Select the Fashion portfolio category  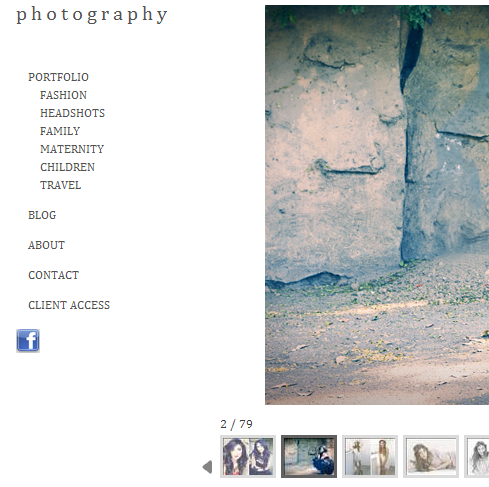(63, 95)
